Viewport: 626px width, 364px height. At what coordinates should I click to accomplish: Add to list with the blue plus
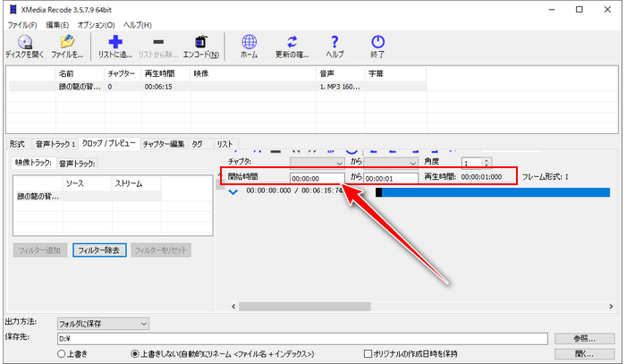click(115, 42)
